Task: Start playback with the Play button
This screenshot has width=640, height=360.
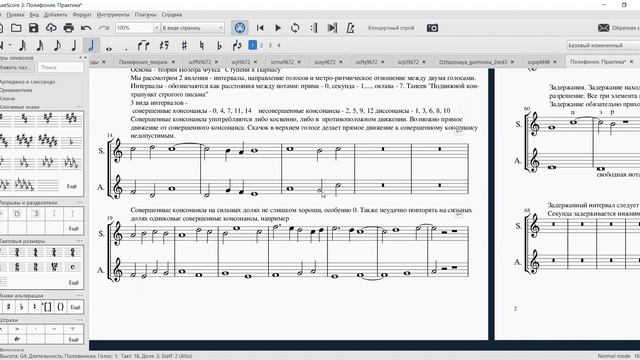Action: pyautogui.click(x=278, y=28)
